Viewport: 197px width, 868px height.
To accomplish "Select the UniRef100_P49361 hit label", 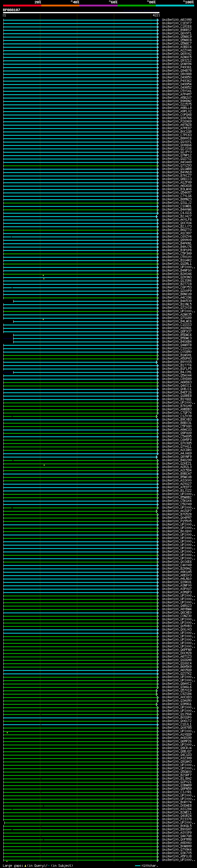I will click(x=177, y=67).
